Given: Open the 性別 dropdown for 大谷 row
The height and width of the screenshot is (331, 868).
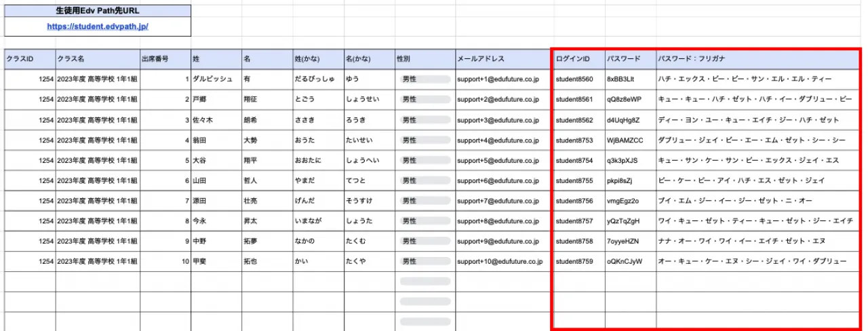Looking at the screenshot, I should click(x=425, y=161).
